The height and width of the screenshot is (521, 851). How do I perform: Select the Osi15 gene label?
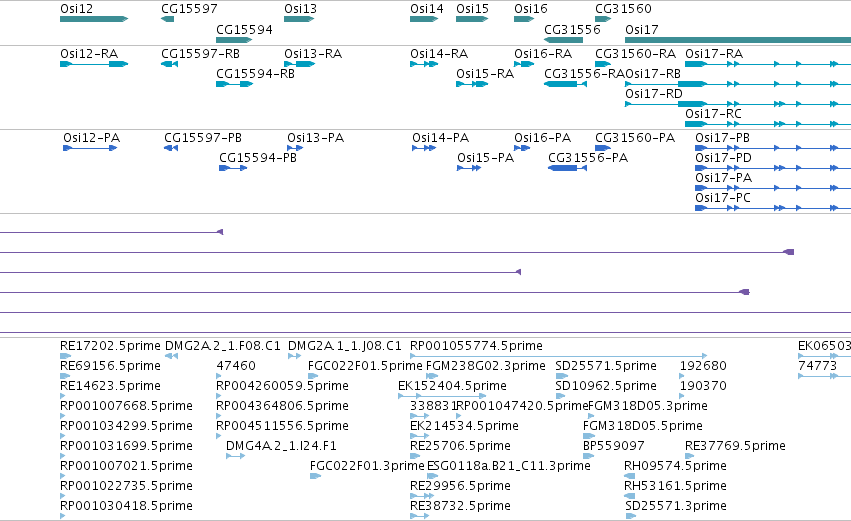pos(472,9)
